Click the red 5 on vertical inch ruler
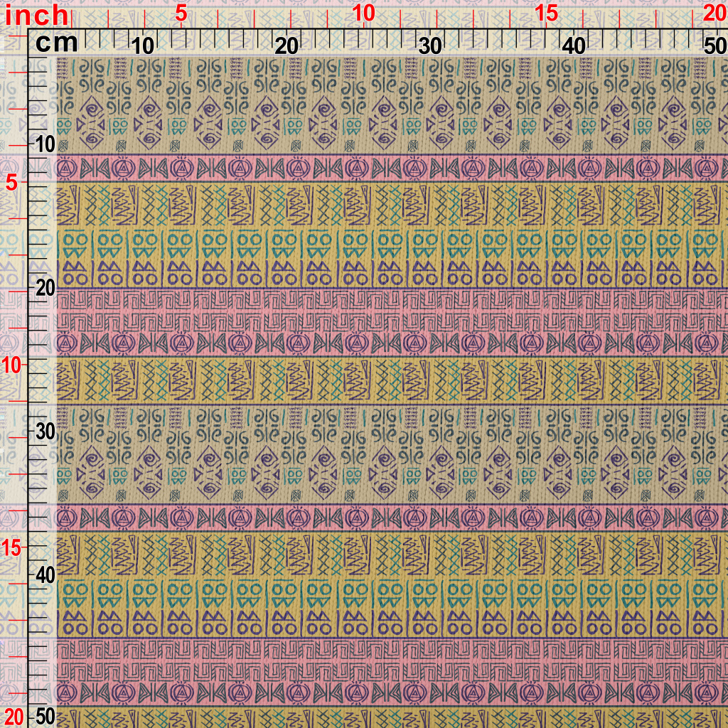Image resolution: width=728 pixels, height=728 pixels. (x=12, y=182)
